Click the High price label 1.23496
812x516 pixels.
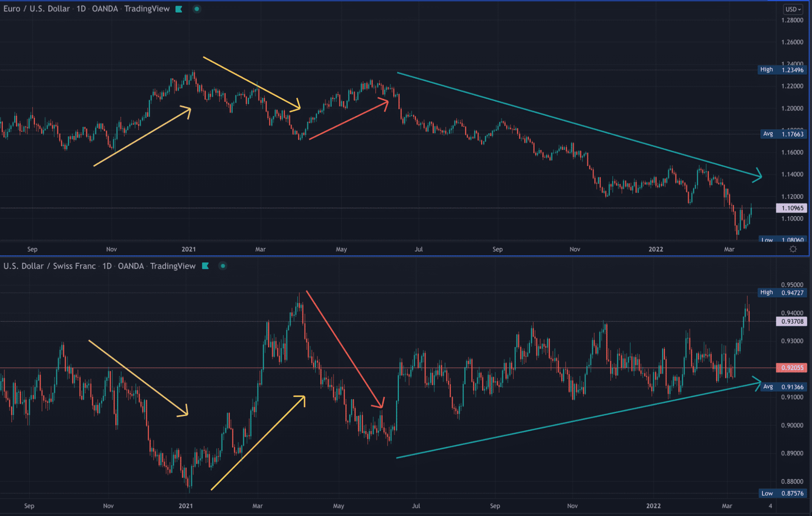click(x=782, y=70)
